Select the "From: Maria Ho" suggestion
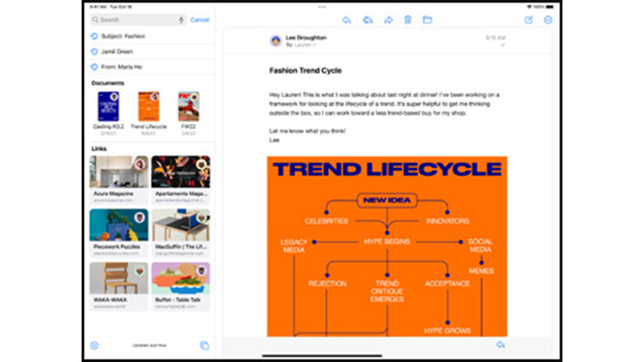The image size is (644, 362). (x=121, y=67)
